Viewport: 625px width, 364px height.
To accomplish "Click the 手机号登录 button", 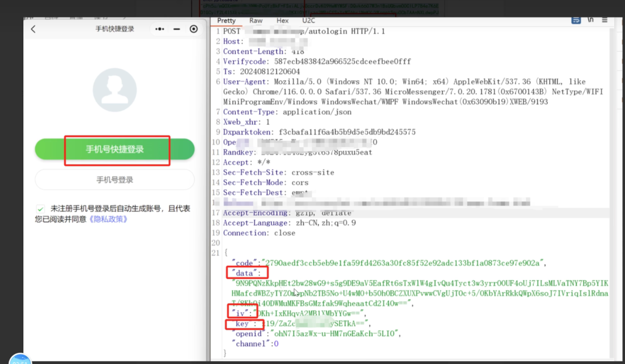I will pos(115,180).
